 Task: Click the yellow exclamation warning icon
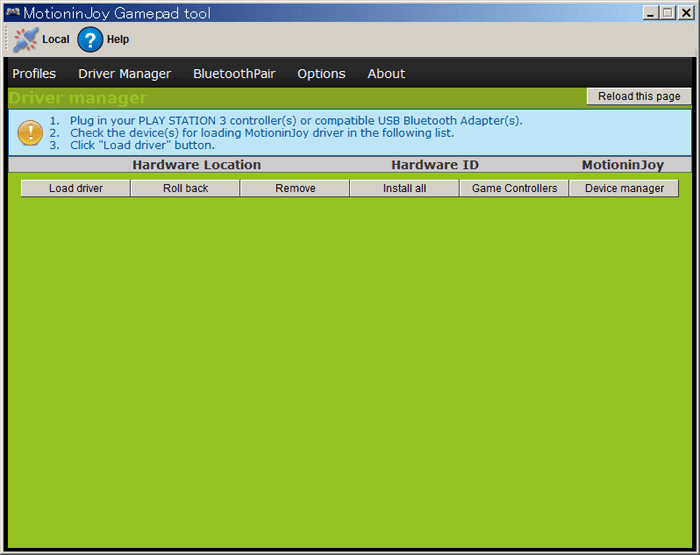click(30, 133)
